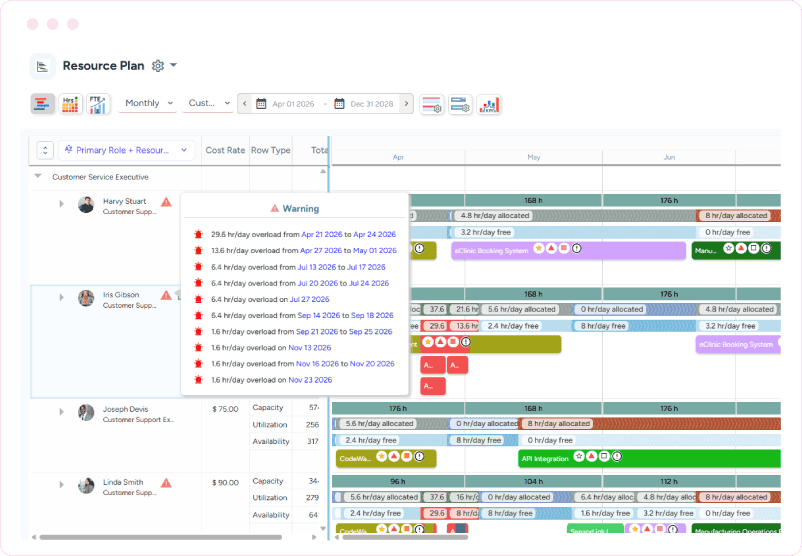Expand the Iris Gibson row

[x=61, y=297]
